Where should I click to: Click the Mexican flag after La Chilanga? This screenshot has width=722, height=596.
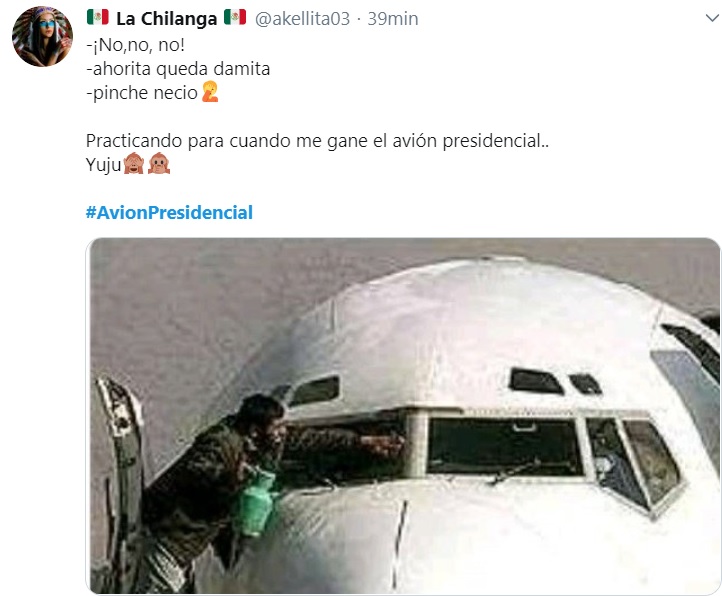pos(235,18)
